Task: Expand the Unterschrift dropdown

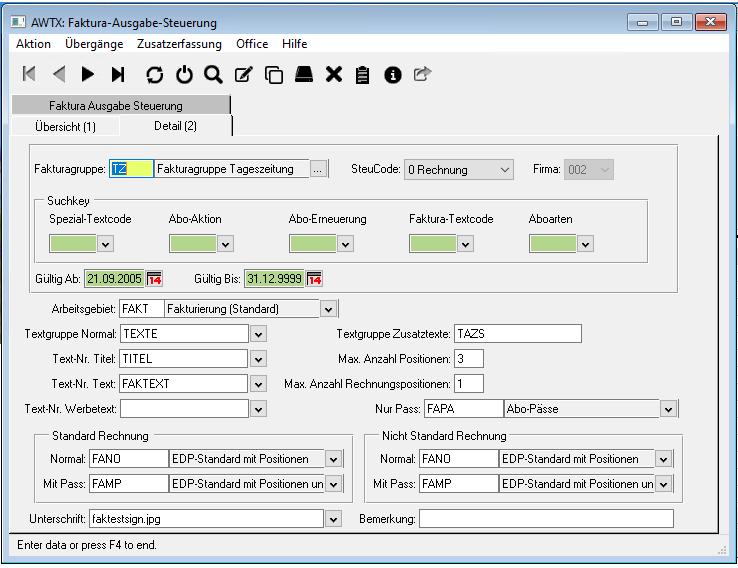Action: point(333,519)
